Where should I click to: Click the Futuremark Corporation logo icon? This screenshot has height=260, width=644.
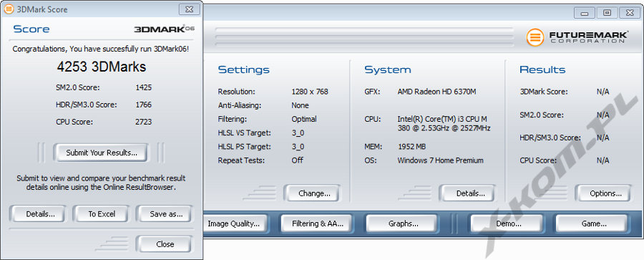point(535,38)
